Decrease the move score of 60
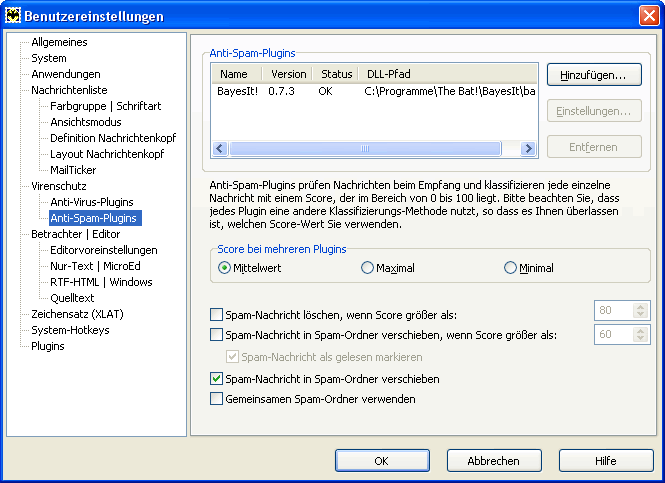Image resolution: width=665 pixels, height=483 pixels. point(640,338)
